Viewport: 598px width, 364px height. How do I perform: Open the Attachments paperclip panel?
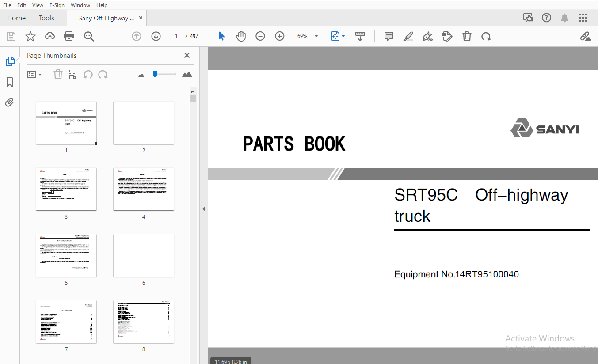tap(10, 102)
